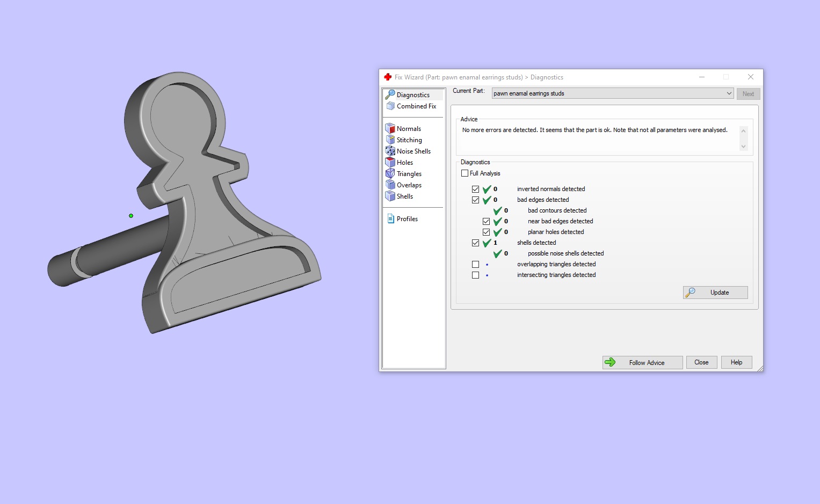Click the 'near bad edges detected' text
The width and height of the screenshot is (820, 504).
click(x=560, y=221)
